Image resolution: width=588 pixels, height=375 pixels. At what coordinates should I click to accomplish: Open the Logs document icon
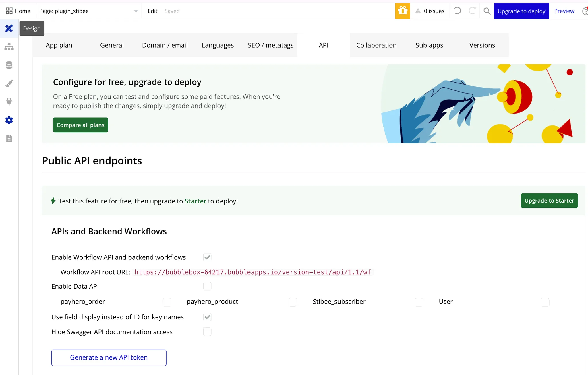pos(9,139)
